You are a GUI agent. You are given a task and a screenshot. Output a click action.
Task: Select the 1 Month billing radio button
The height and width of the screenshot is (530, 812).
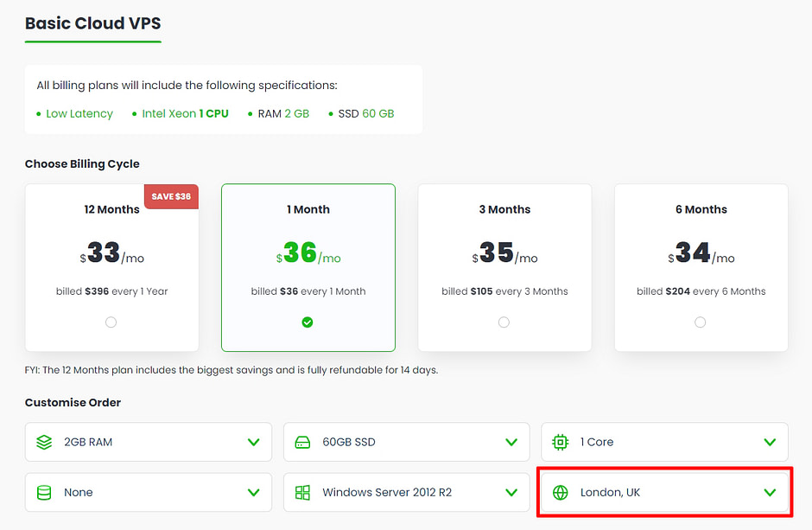308,322
